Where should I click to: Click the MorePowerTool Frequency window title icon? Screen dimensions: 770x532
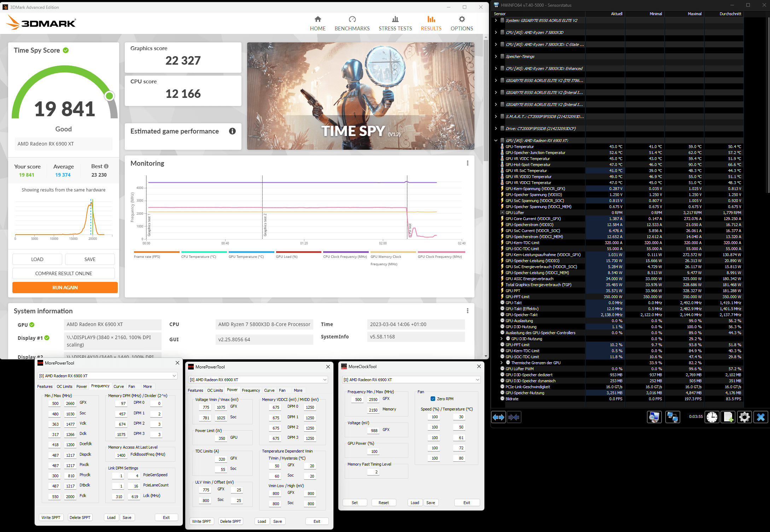point(40,363)
